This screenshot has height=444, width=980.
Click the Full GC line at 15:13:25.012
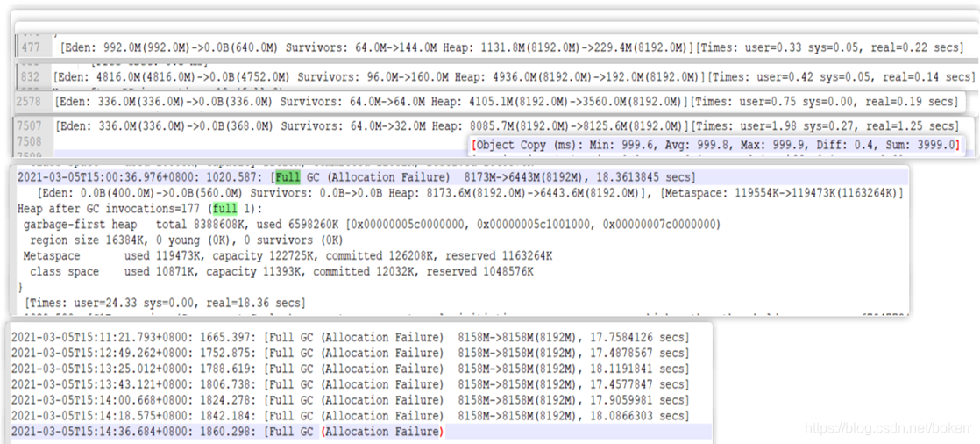coord(350,369)
